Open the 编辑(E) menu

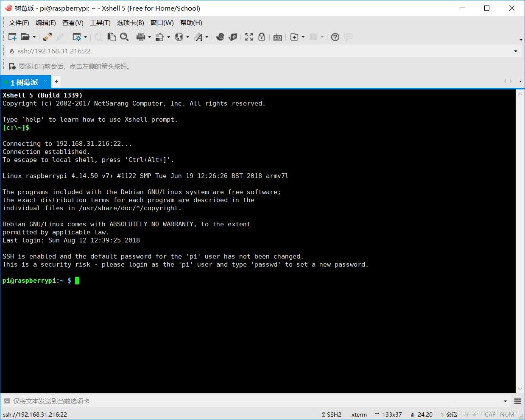coord(46,23)
